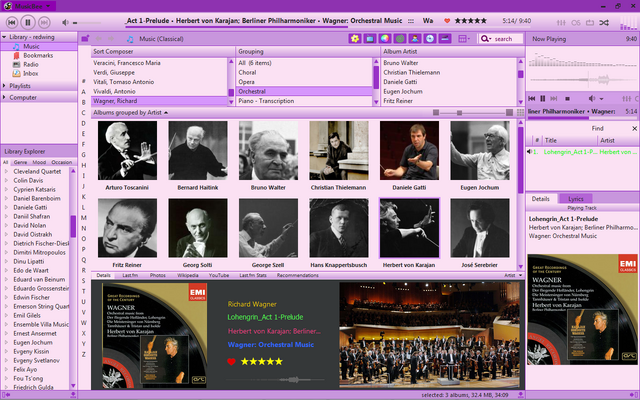Open Georg Solti album thumbnail
The width and height of the screenshot is (640, 400).
pyautogui.click(x=198, y=228)
